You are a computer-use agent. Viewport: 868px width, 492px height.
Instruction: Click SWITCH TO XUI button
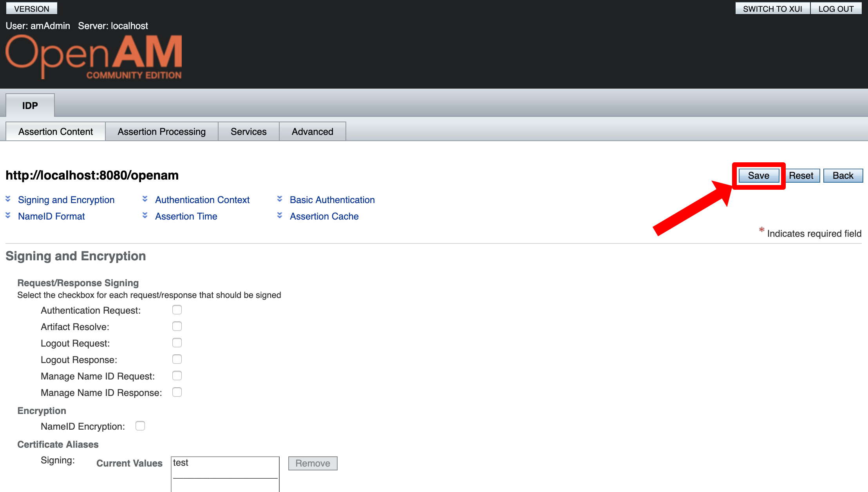(x=772, y=9)
